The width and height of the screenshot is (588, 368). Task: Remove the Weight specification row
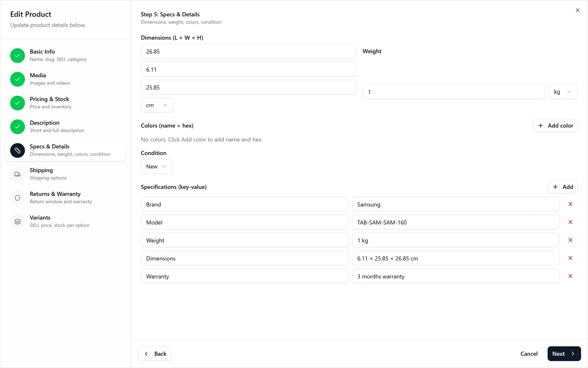(570, 240)
